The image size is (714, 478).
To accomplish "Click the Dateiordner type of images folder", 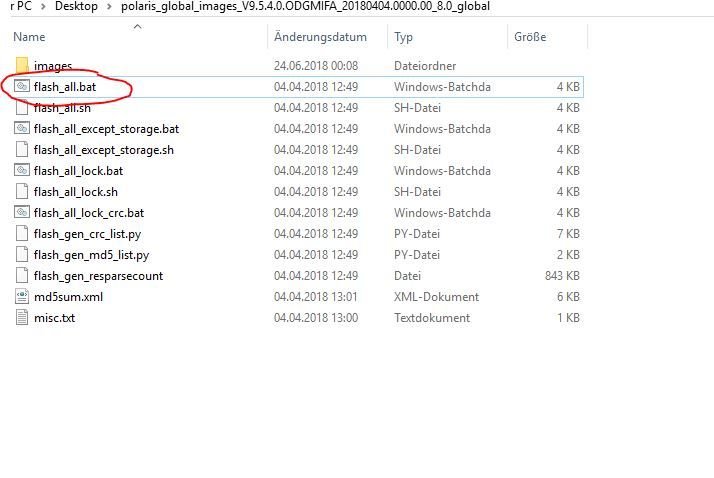I will [425, 66].
